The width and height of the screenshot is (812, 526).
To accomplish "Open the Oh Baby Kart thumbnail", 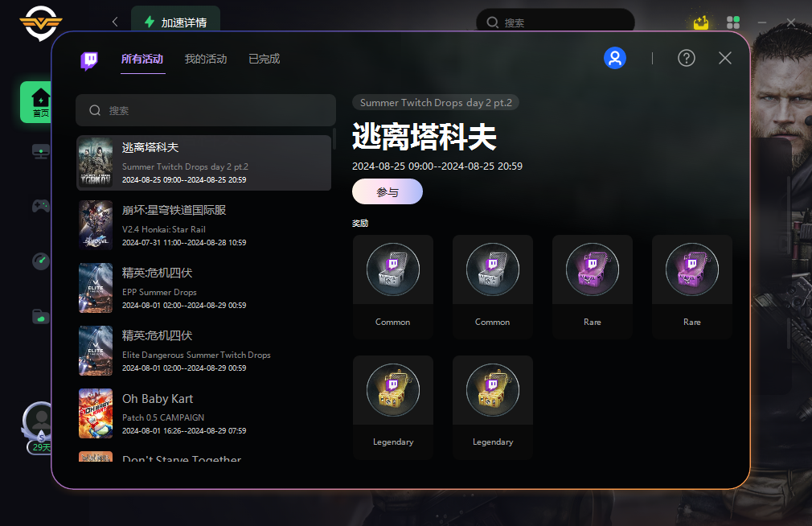I will coord(96,413).
